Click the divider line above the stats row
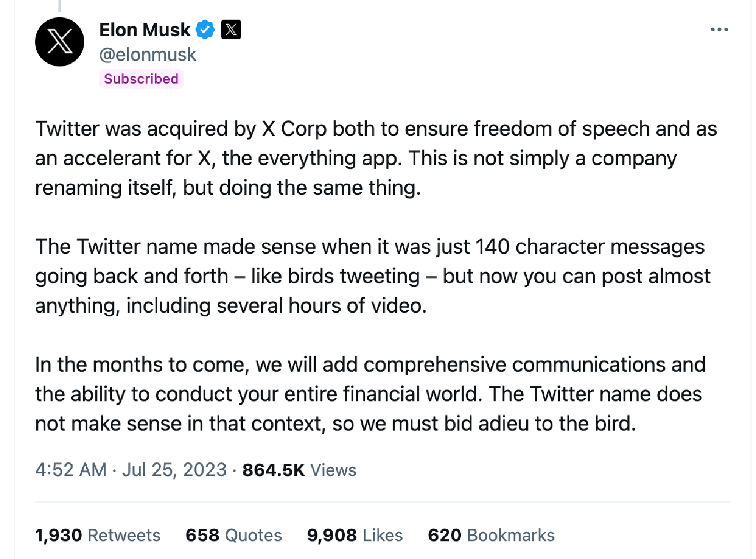The image size is (756, 559). [383, 502]
